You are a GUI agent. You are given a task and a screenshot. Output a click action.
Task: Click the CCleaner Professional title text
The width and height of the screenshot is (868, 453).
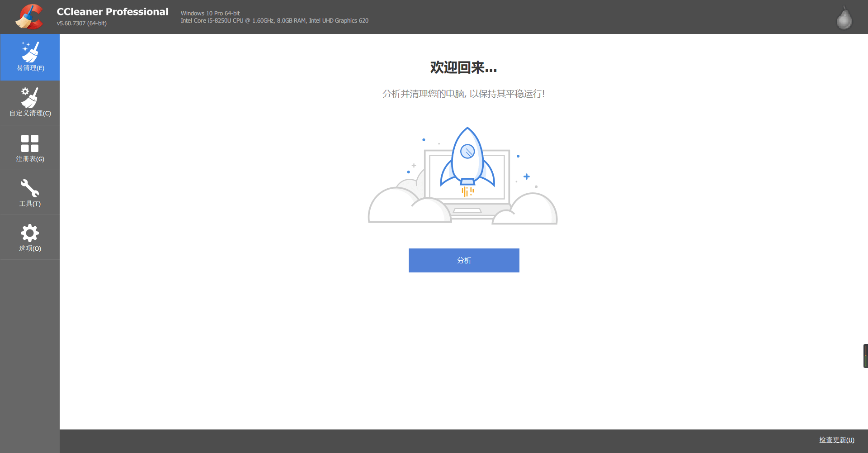click(113, 12)
